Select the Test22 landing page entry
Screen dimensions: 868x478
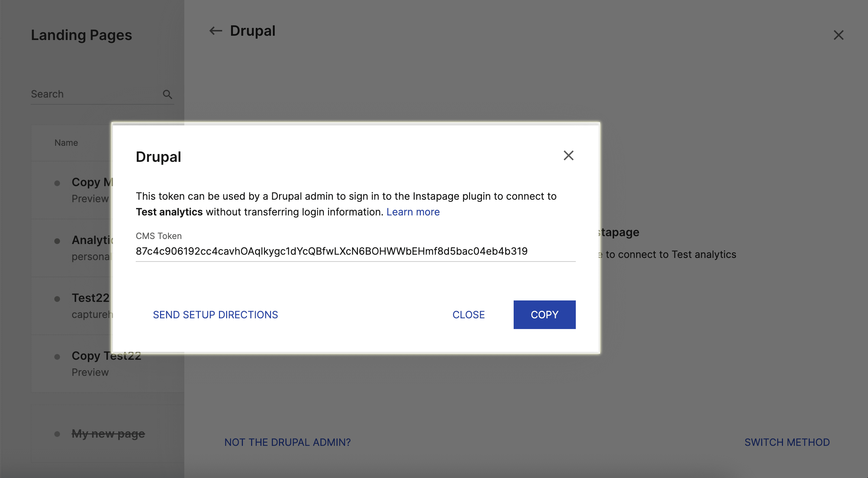[90, 298]
